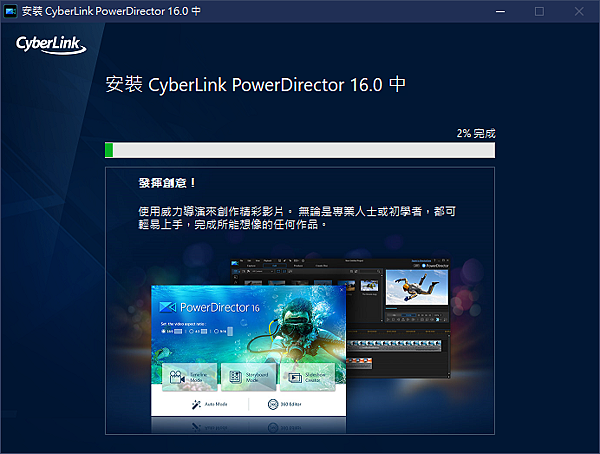600x454 pixels.
Task: Click the description text starting "使用威力導演"
Action: (x=297, y=218)
